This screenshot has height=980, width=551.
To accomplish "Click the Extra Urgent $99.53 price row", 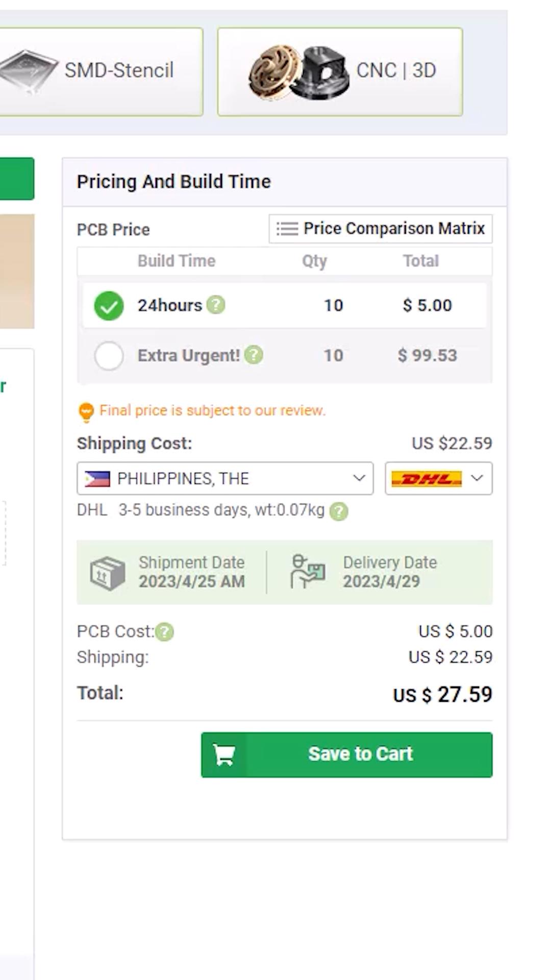I will [427, 356].
